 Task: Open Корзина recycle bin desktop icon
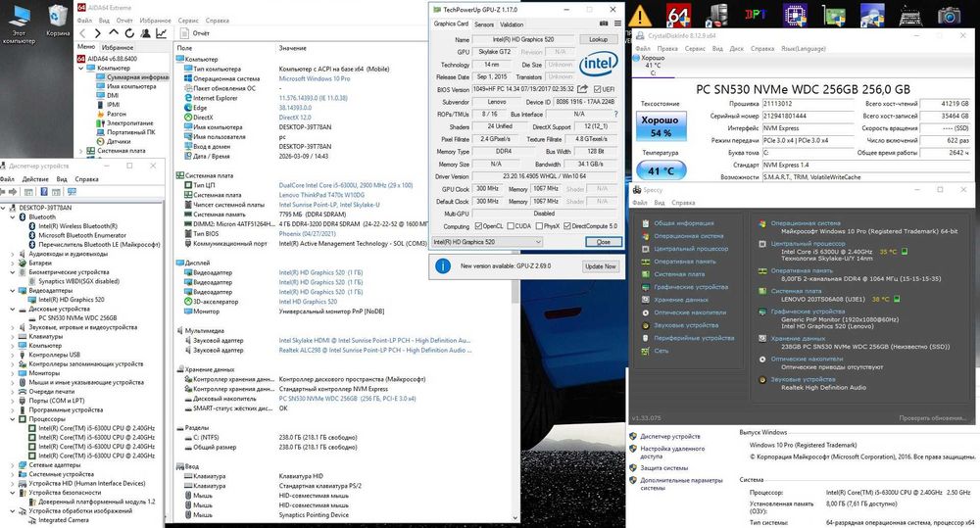click(58, 22)
